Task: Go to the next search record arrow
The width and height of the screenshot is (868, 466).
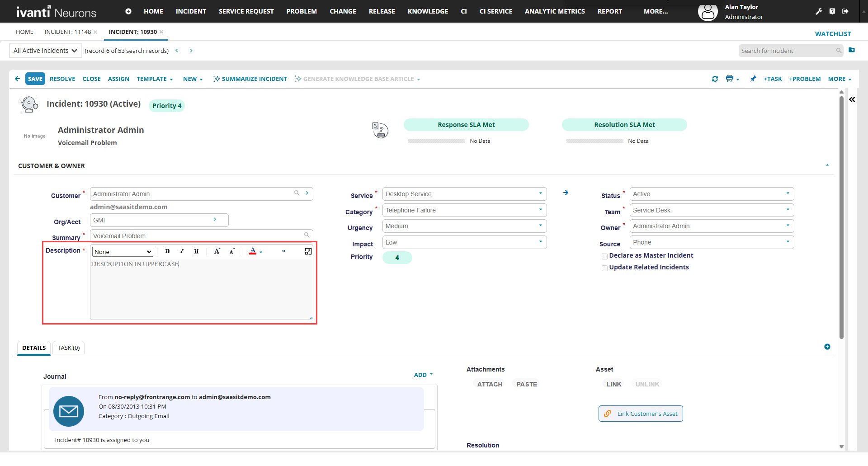Action: tap(191, 51)
